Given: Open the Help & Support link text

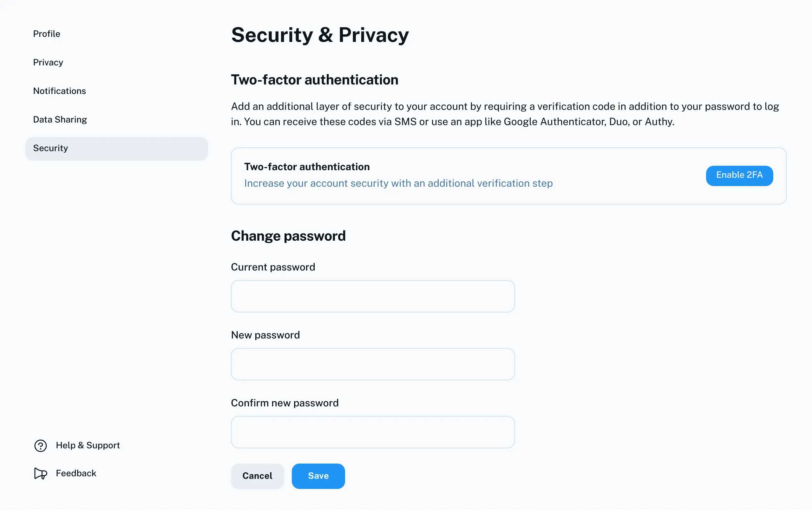Looking at the screenshot, I should tap(88, 445).
